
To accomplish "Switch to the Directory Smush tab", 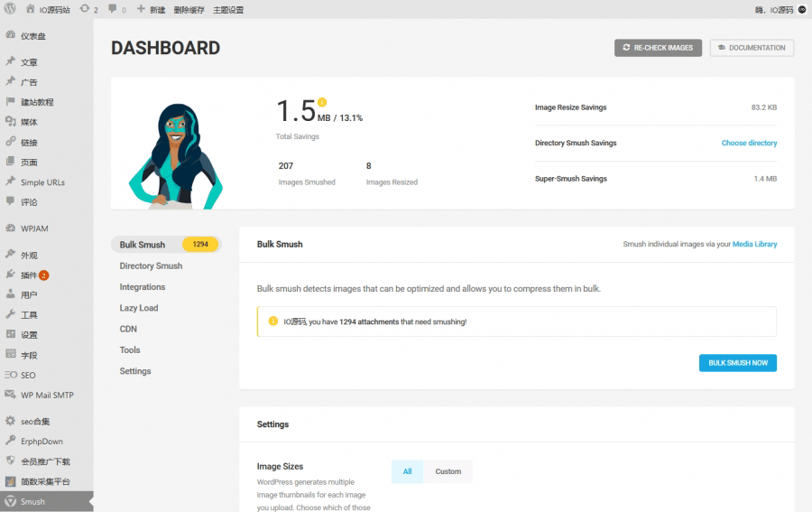I will [152, 265].
